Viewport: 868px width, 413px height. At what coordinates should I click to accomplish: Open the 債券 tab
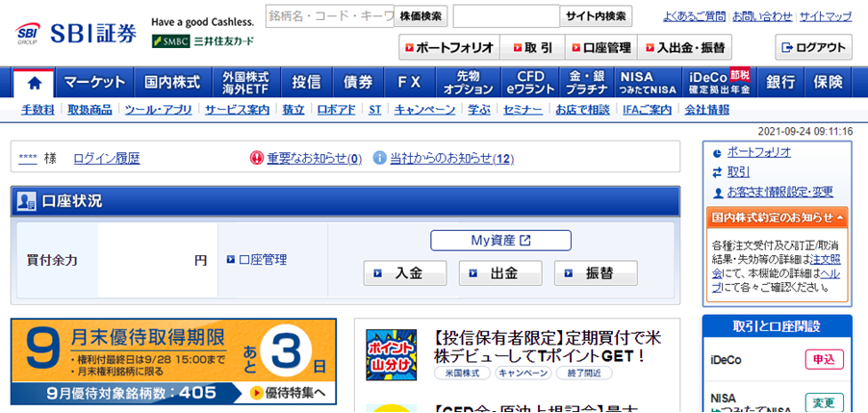tap(358, 83)
